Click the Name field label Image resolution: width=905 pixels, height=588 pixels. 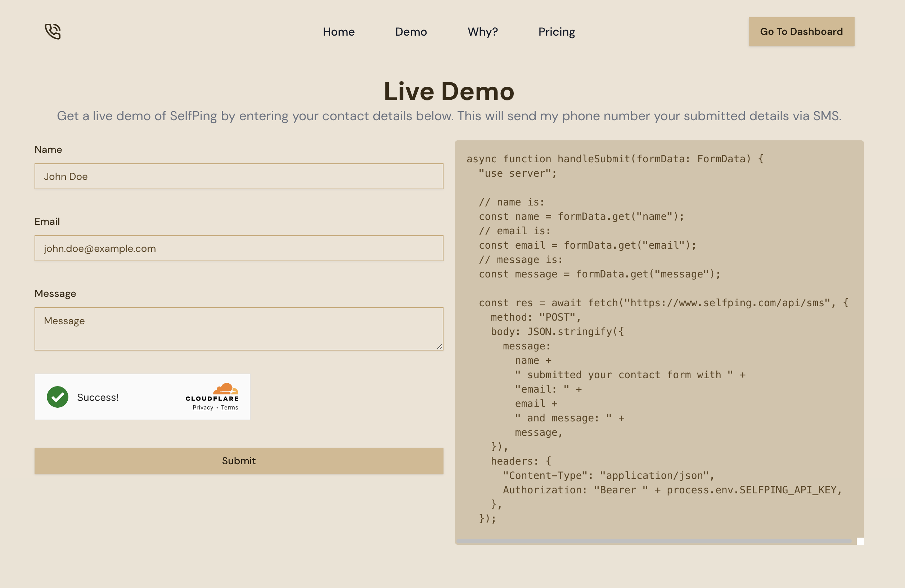(48, 149)
